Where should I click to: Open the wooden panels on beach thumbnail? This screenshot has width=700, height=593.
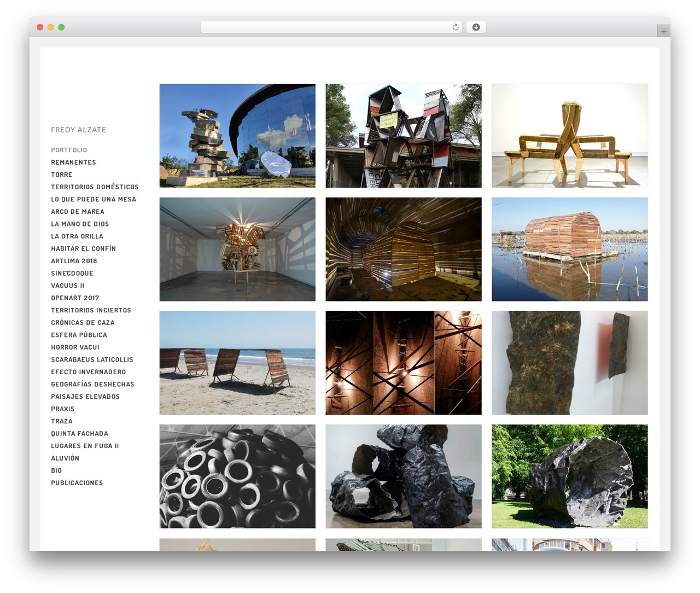click(237, 363)
